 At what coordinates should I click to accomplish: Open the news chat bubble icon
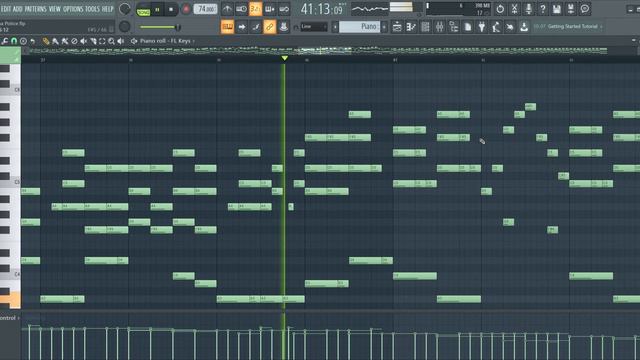(585, 9)
